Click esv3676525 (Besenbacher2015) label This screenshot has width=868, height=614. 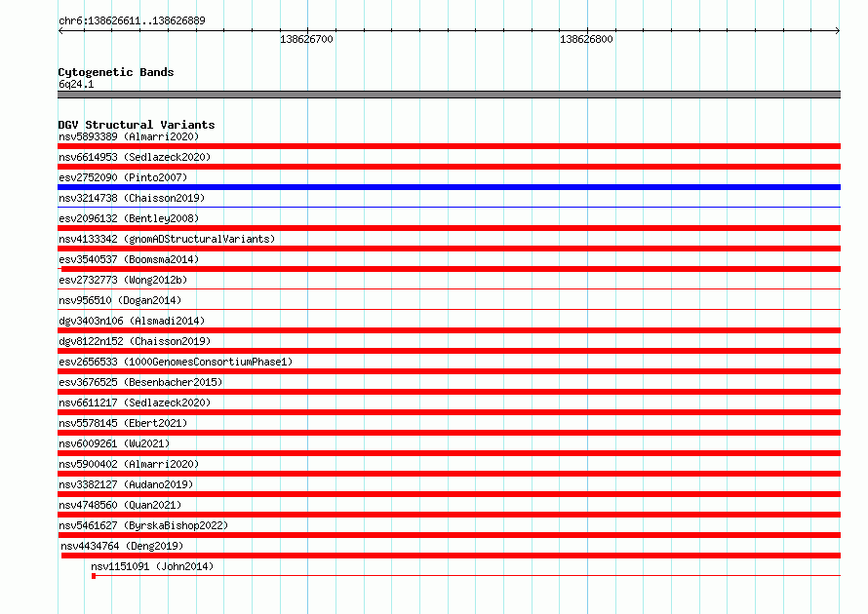click(140, 382)
